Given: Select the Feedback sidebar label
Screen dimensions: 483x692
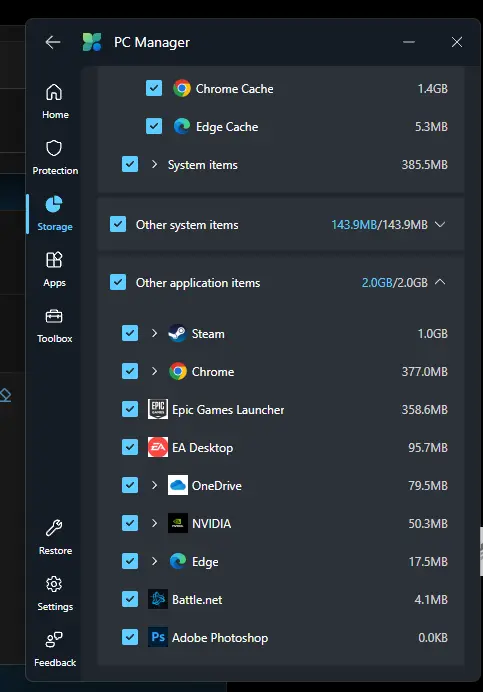Looking at the screenshot, I should (55, 662).
